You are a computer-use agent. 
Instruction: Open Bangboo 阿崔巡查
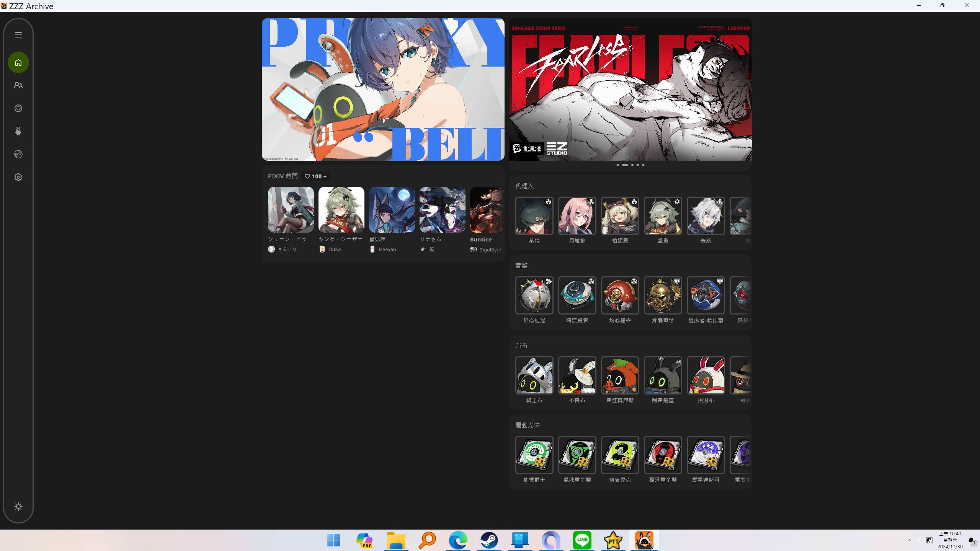pyautogui.click(x=663, y=375)
